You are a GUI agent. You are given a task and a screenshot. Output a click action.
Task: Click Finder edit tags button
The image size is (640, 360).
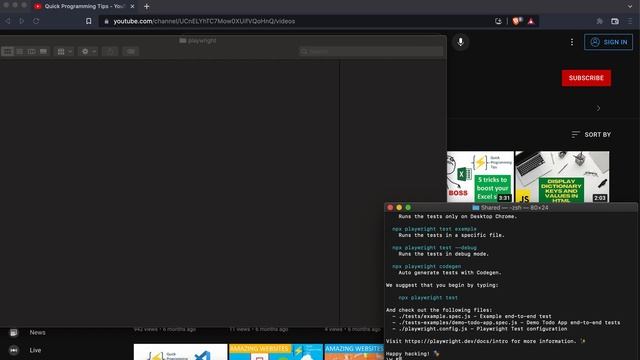point(131,51)
